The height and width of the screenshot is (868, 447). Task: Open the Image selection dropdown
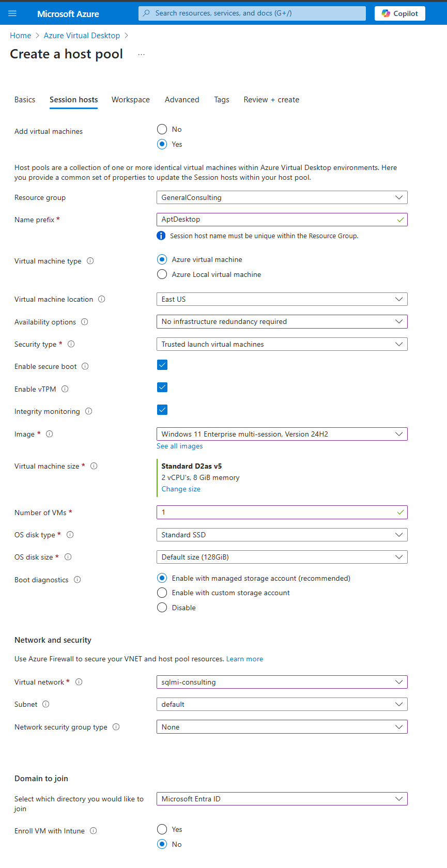pos(282,434)
